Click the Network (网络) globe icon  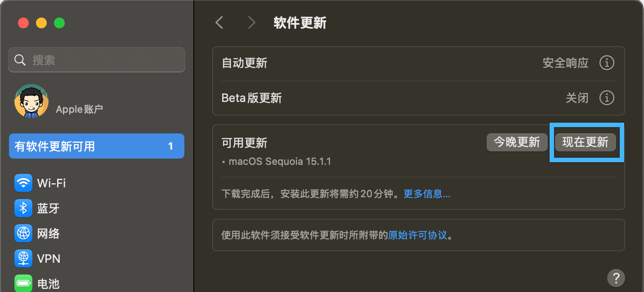(x=23, y=233)
